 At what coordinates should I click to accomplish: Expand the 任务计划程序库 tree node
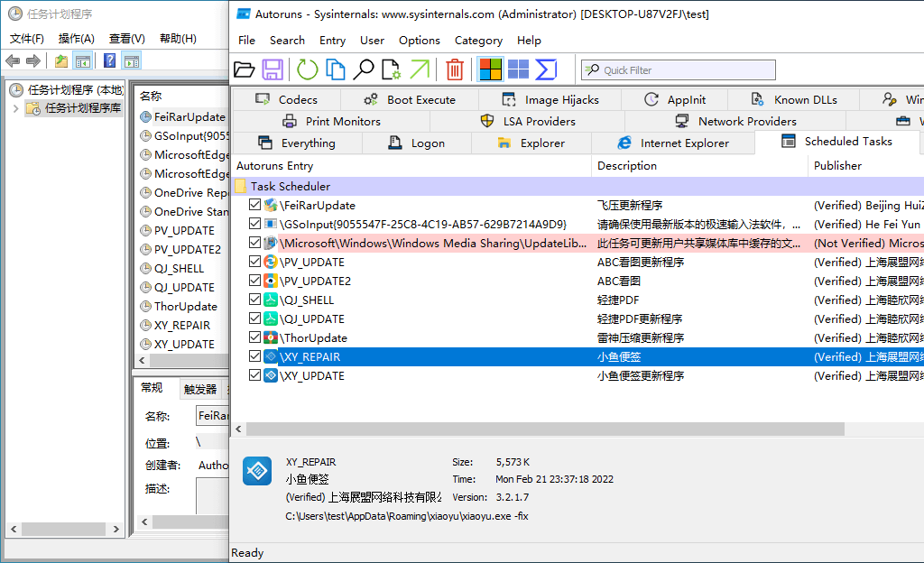[x=16, y=108]
